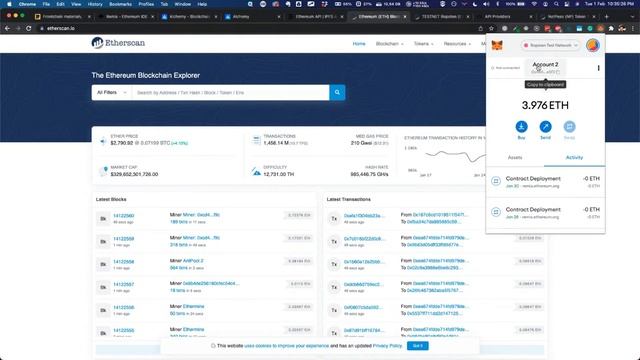
Task: Click the Transactions stat icon
Action: 256,140
